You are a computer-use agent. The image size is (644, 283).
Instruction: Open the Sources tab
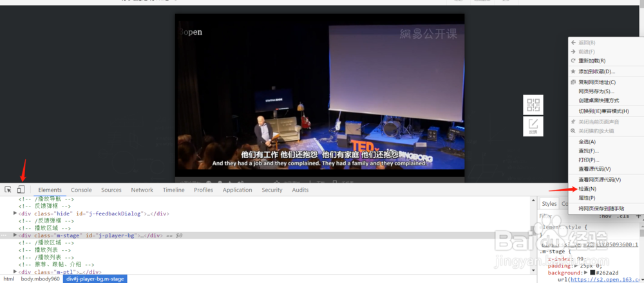click(111, 190)
